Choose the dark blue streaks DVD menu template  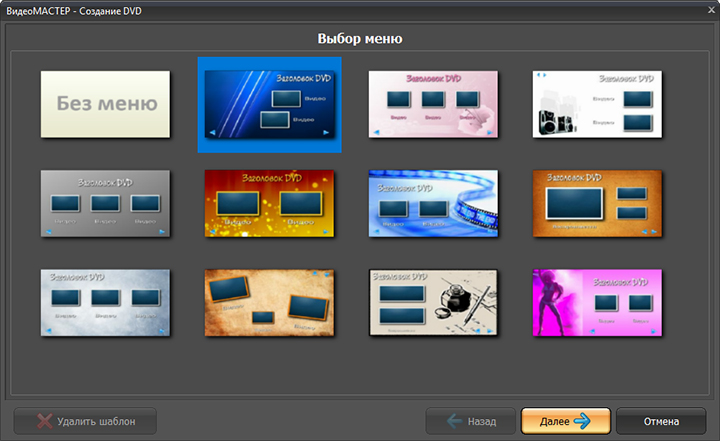270,105
